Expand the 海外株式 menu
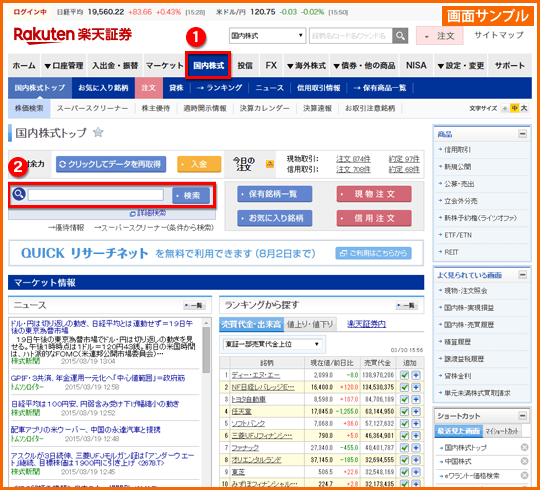 click(306, 65)
